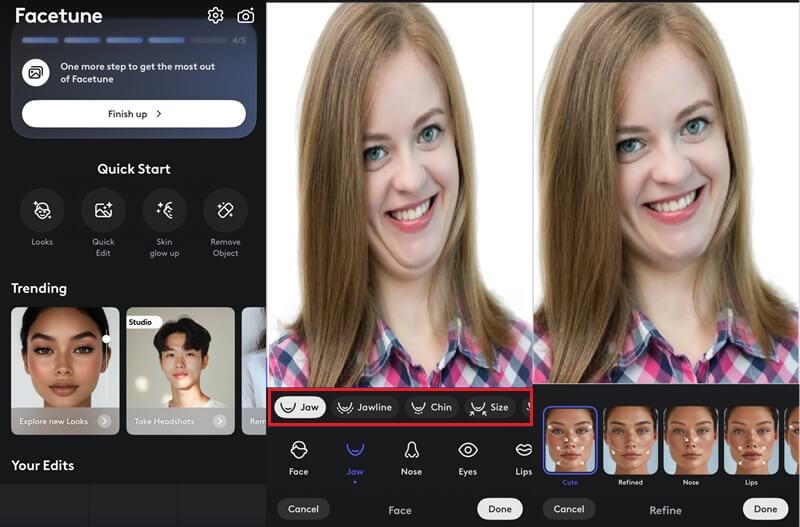Viewport: 800px width, 527px height.
Task: Click Cancel in the Face editor
Action: (x=303, y=509)
